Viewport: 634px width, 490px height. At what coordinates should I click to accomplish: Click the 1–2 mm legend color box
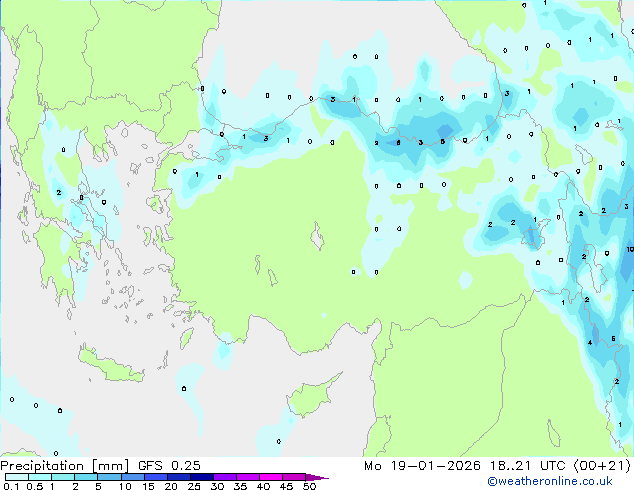[63, 477]
